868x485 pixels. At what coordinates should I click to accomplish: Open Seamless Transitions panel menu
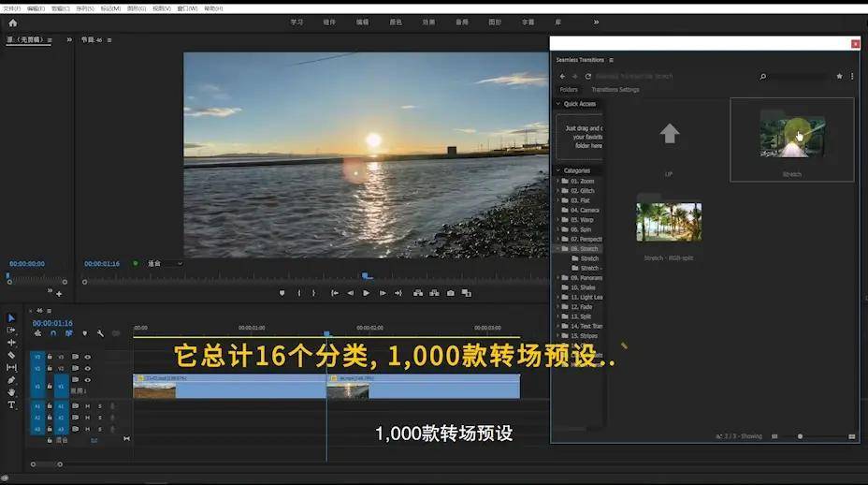pyautogui.click(x=611, y=60)
